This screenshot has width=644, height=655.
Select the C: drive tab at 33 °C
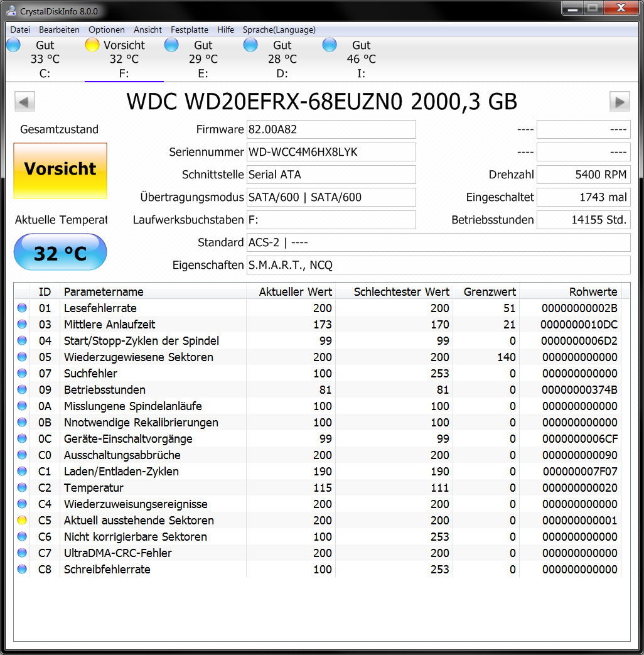(45, 59)
